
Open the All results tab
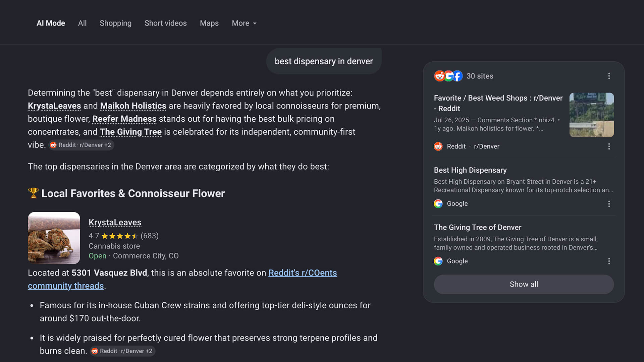[x=82, y=23]
